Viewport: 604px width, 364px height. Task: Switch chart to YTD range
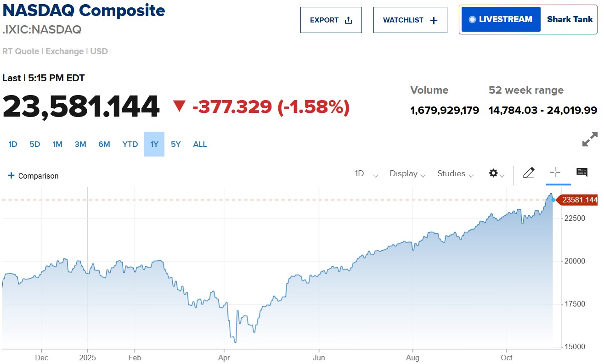pos(130,144)
